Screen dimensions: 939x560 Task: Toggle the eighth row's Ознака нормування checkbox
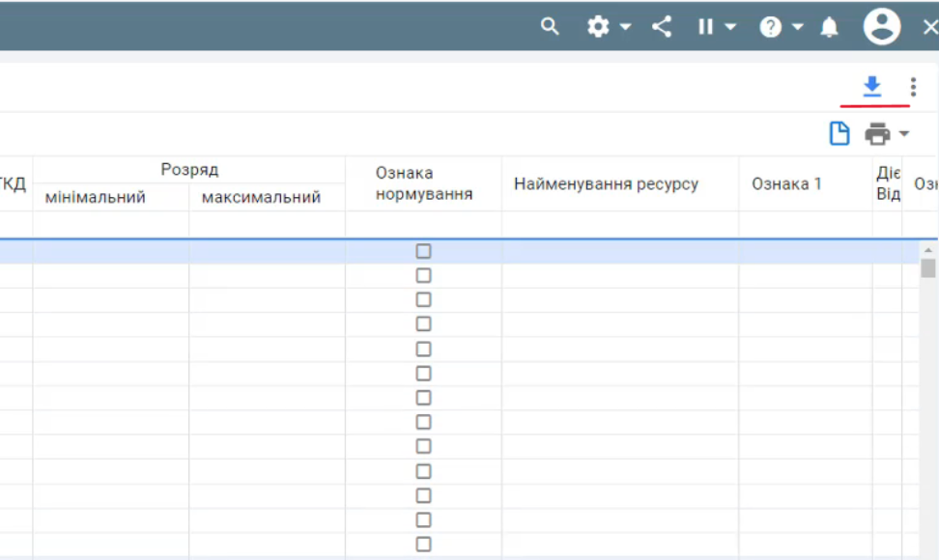pos(423,422)
